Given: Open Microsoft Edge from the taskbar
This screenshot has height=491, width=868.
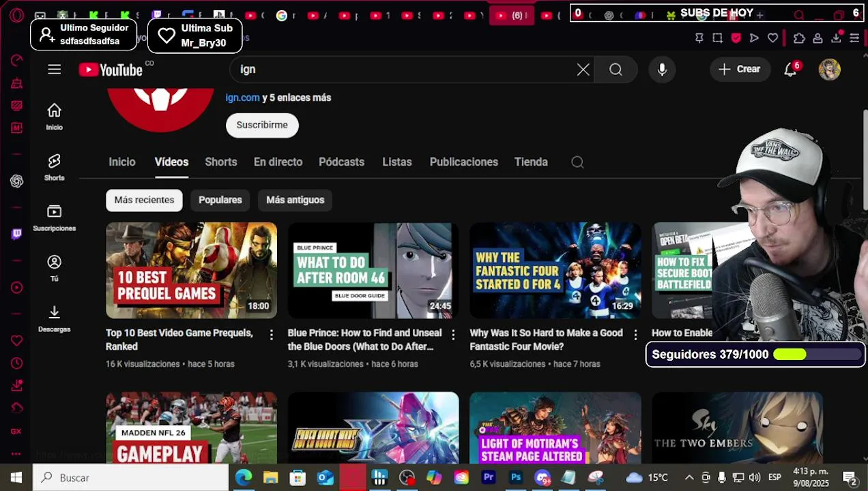Looking at the screenshot, I should coord(244,477).
